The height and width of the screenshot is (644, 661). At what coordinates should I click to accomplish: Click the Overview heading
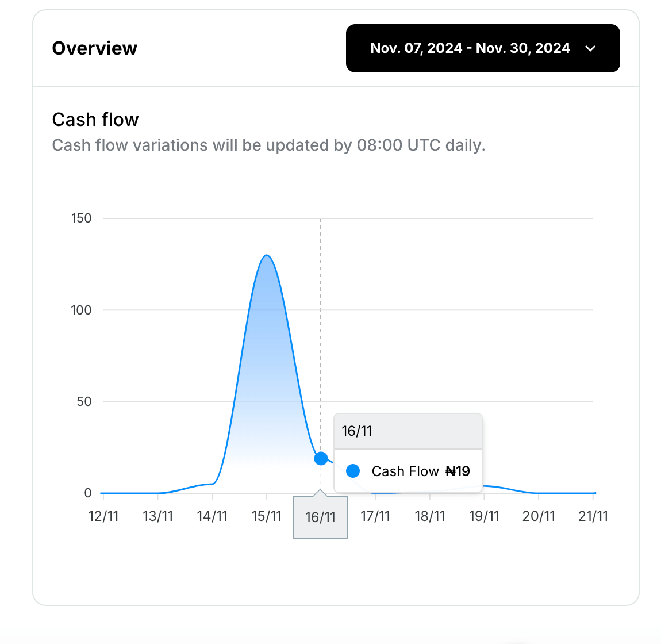coord(95,48)
